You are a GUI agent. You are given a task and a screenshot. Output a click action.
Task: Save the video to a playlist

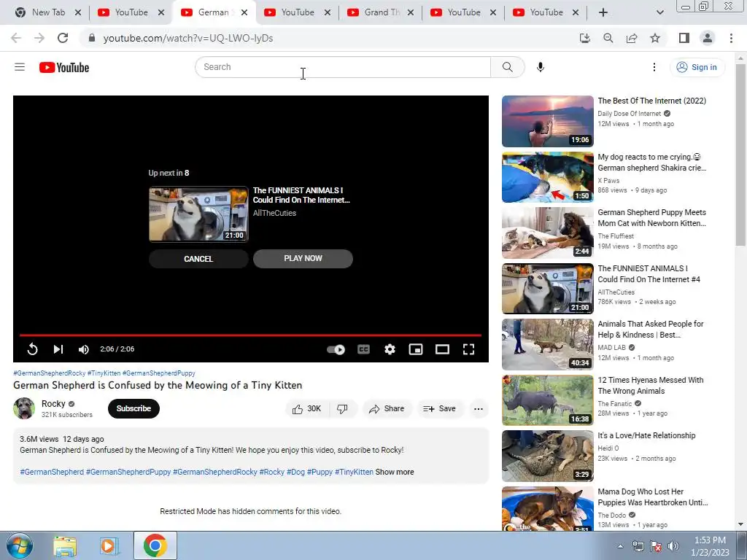click(440, 408)
